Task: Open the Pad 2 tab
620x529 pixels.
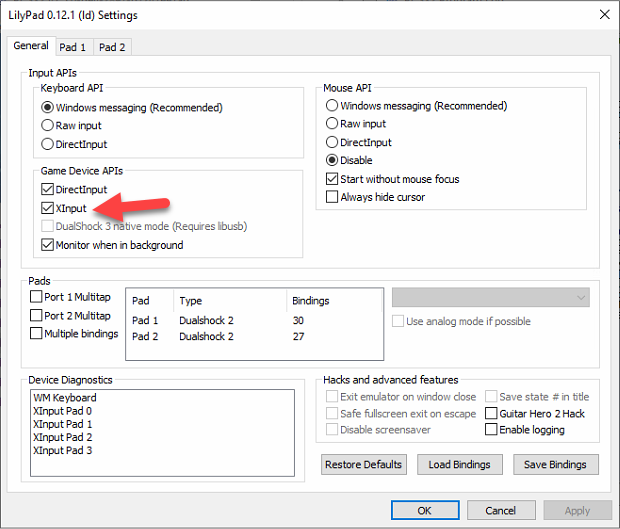Action: (x=112, y=47)
